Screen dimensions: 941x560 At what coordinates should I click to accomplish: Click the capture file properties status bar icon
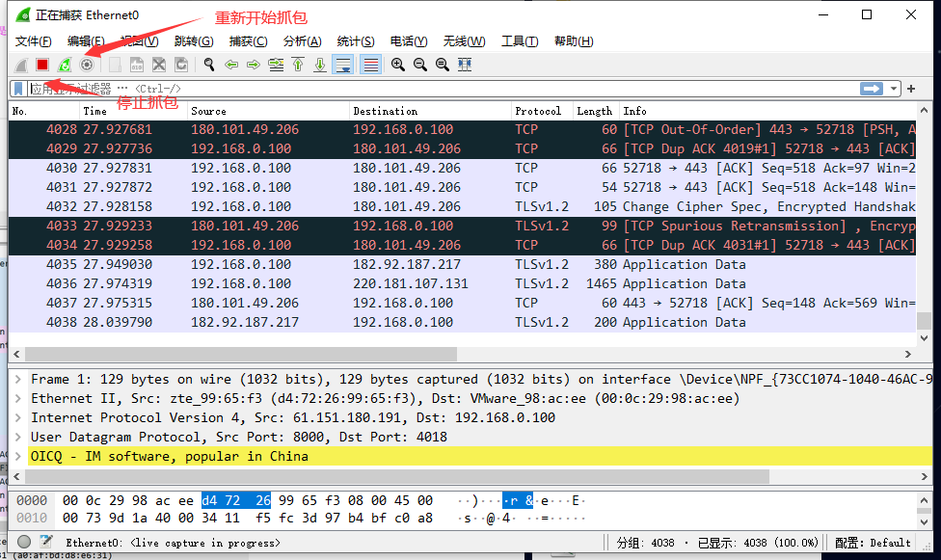click(x=46, y=542)
